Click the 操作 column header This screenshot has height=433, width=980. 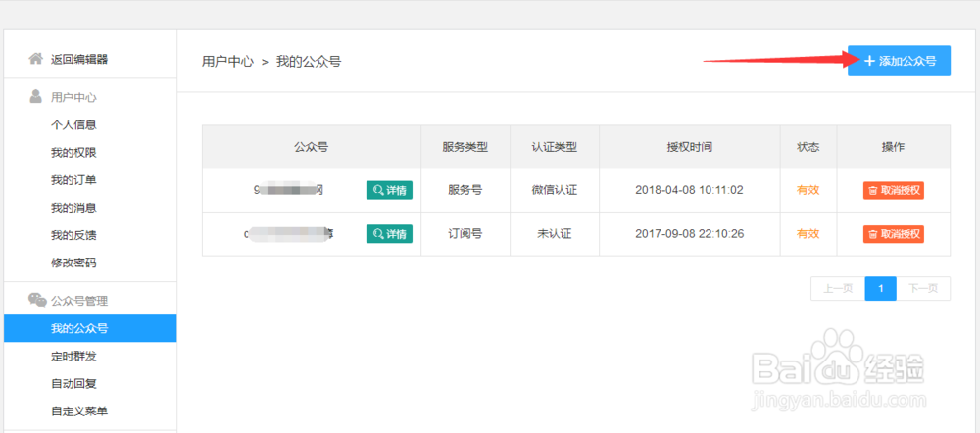[x=893, y=147]
